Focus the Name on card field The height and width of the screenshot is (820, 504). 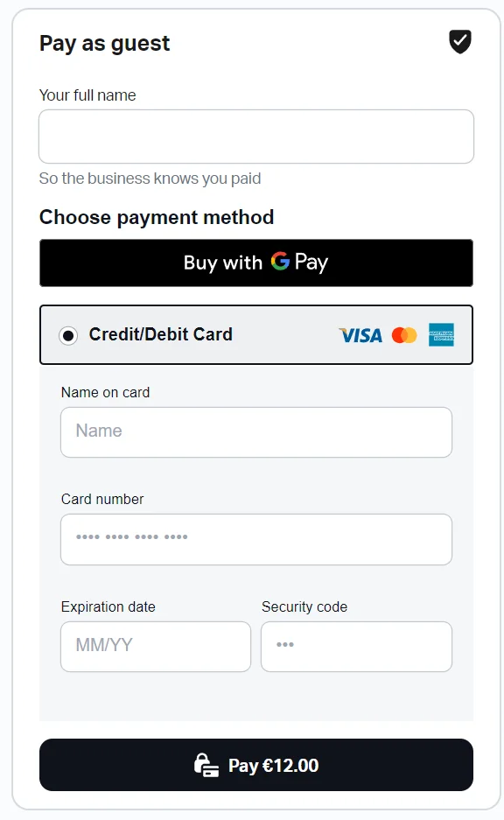point(256,432)
